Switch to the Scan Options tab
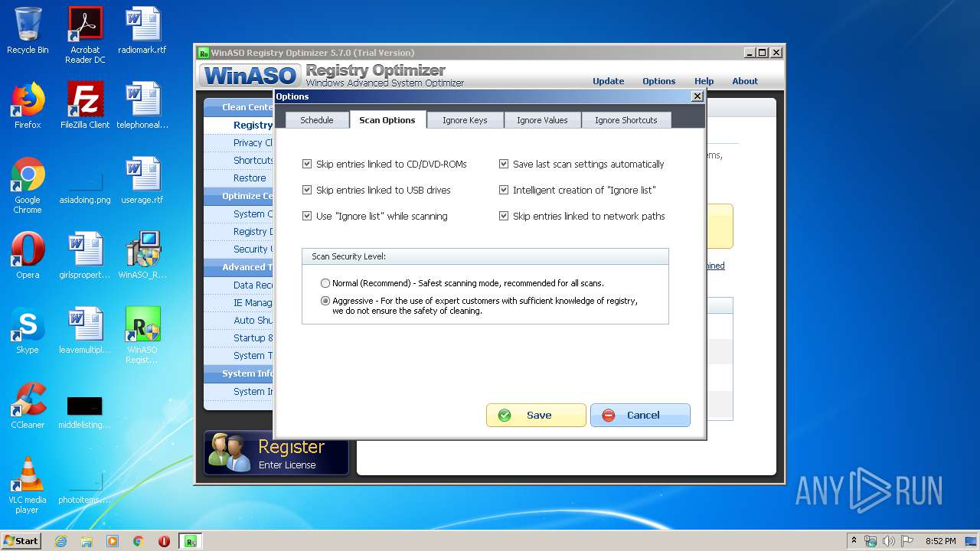980x551 pixels. tap(387, 120)
